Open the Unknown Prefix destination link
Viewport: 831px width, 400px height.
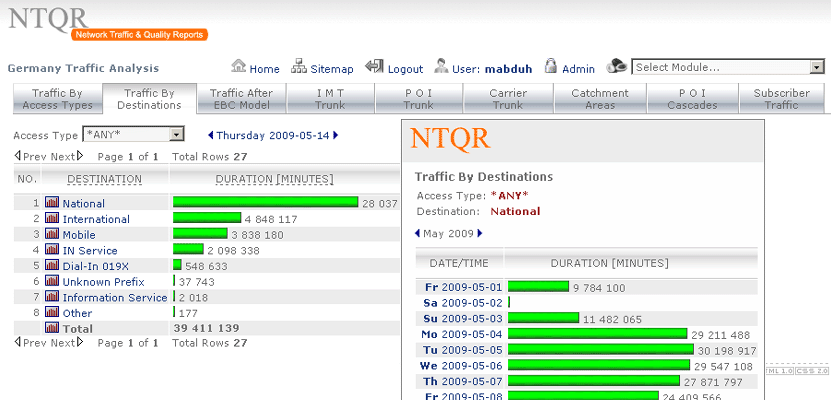coord(102,282)
